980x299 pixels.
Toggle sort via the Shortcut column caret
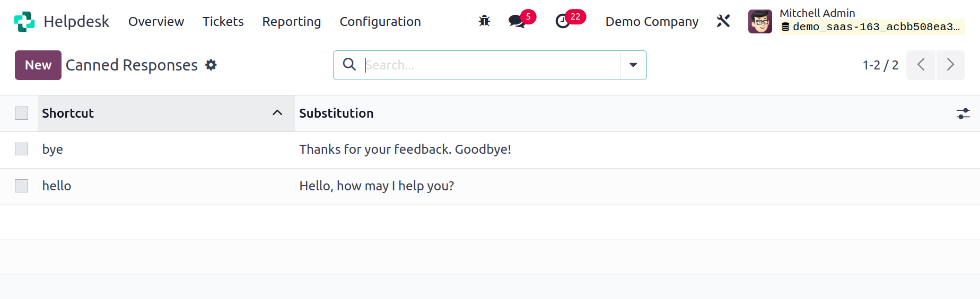[x=277, y=113]
